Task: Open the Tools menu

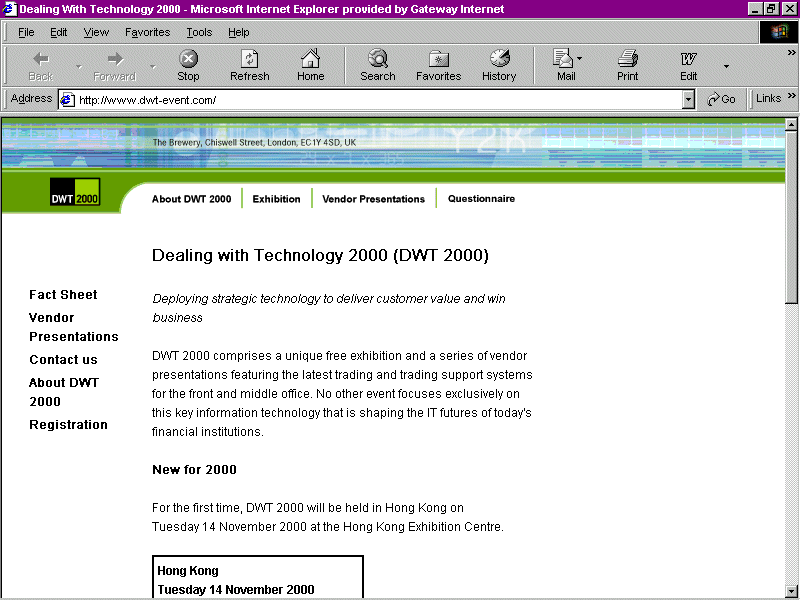Action: (x=199, y=32)
